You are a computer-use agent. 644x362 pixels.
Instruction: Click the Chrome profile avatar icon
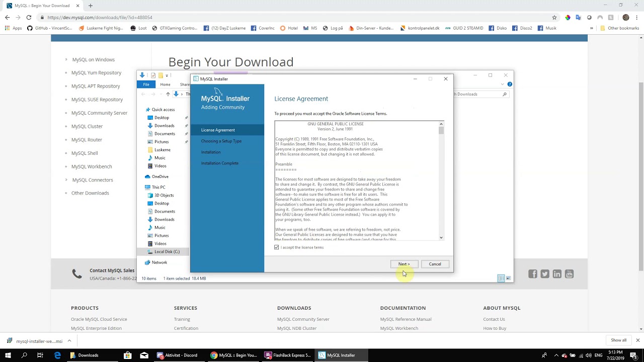(626, 17)
